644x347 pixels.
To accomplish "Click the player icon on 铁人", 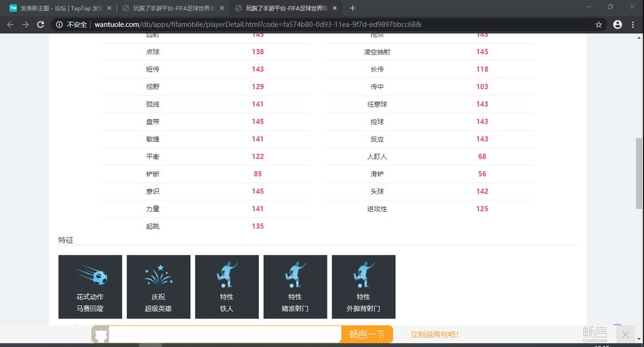I will tap(227, 274).
